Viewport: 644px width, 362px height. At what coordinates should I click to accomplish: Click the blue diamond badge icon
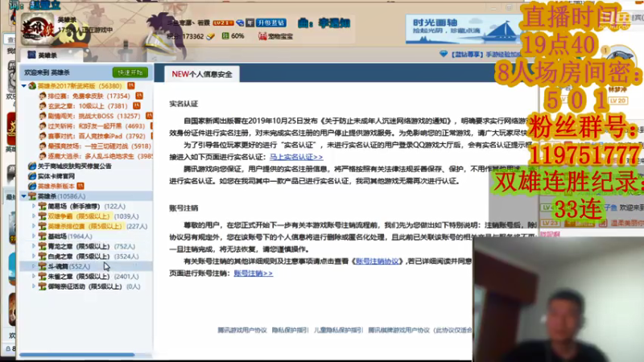[240, 23]
